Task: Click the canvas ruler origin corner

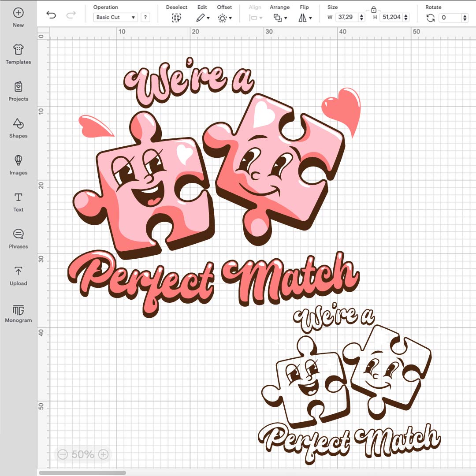Action: tap(43, 33)
